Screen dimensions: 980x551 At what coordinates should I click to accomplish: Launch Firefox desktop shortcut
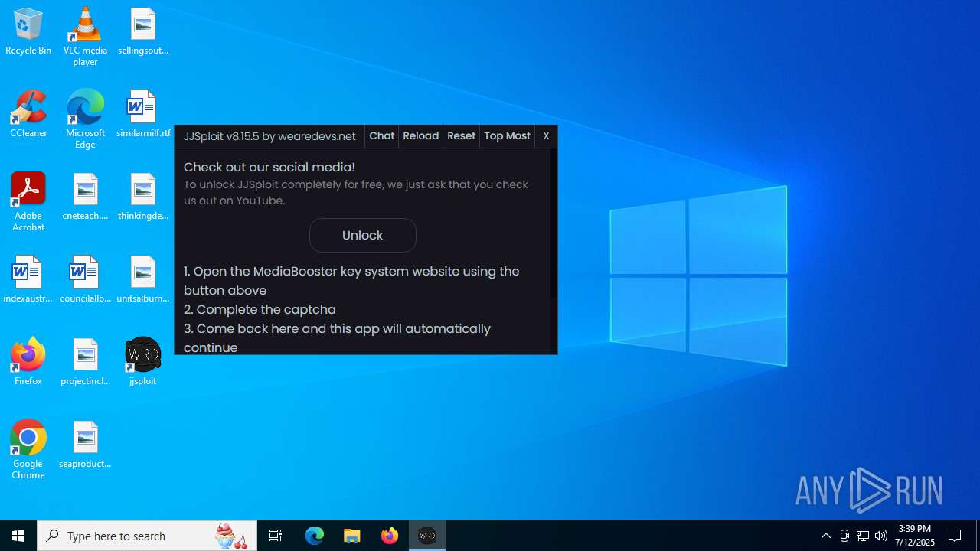(28, 361)
